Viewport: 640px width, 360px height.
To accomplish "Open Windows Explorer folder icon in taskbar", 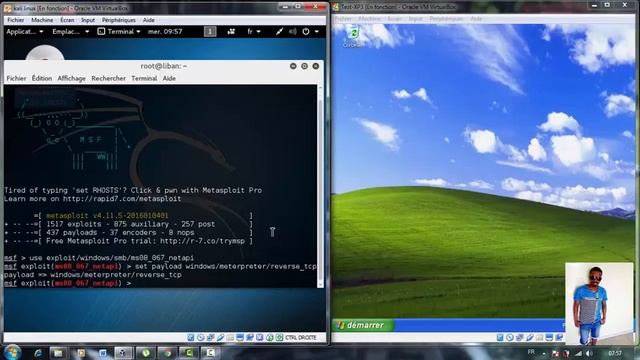I will (x=58, y=353).
